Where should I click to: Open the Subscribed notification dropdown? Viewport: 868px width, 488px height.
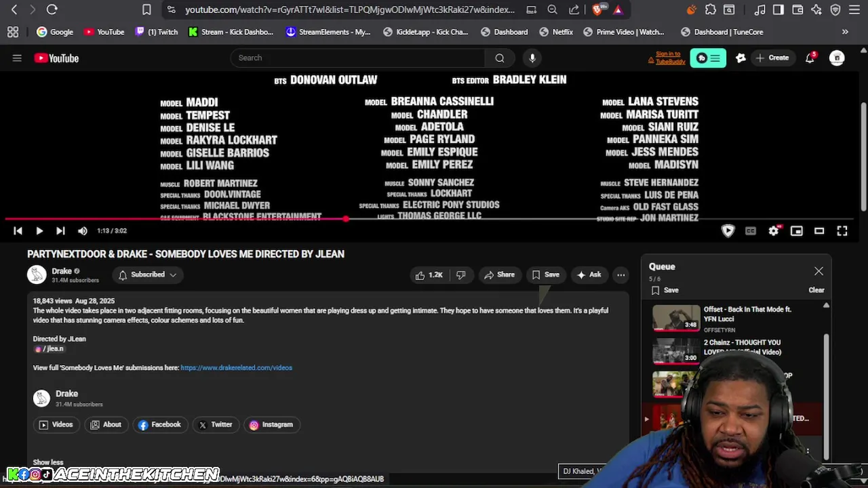pos(147,274)
